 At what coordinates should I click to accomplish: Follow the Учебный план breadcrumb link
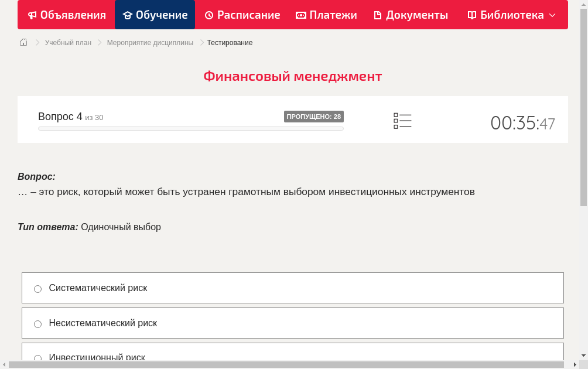click(x=67, y=42)
